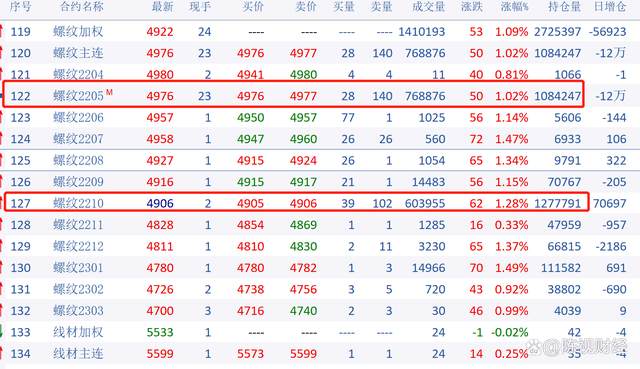Click bid price 4854 of 螺纹2211
Image resolution: width=640 pixels, height=369 pixels.
[251, 225]
